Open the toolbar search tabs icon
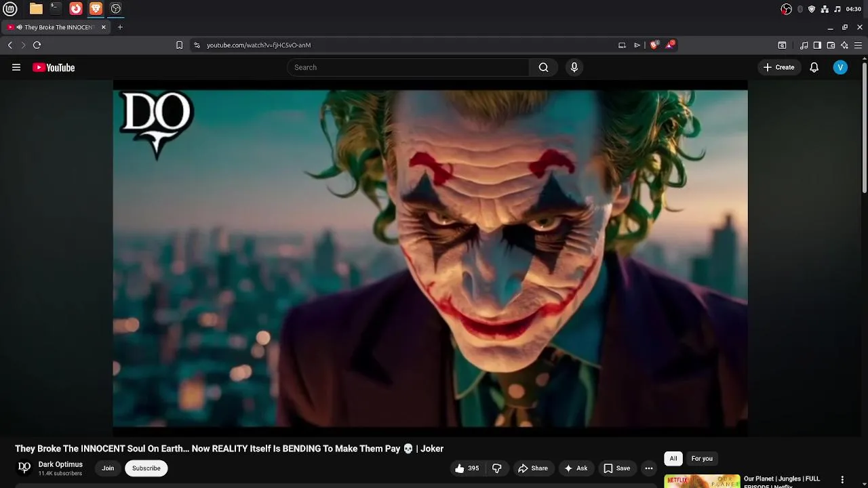Image resolution: width=868 pixels, height=488 pixels. pos(782,45)
